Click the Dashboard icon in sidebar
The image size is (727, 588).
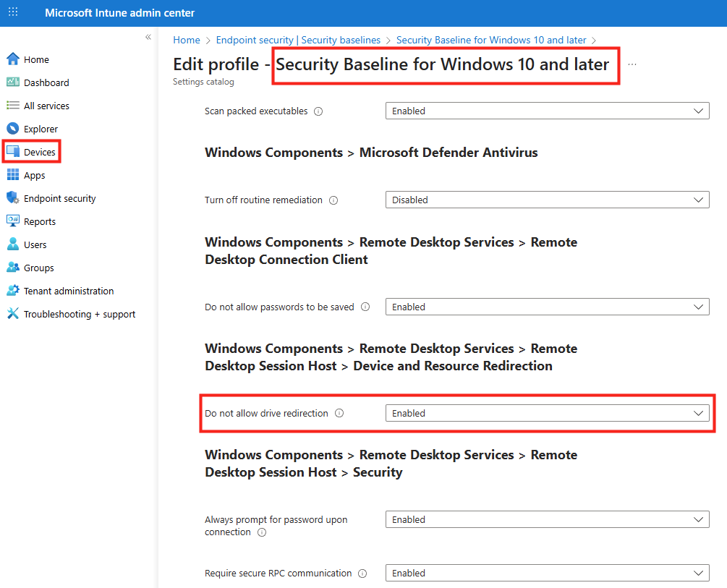(12, 82)
